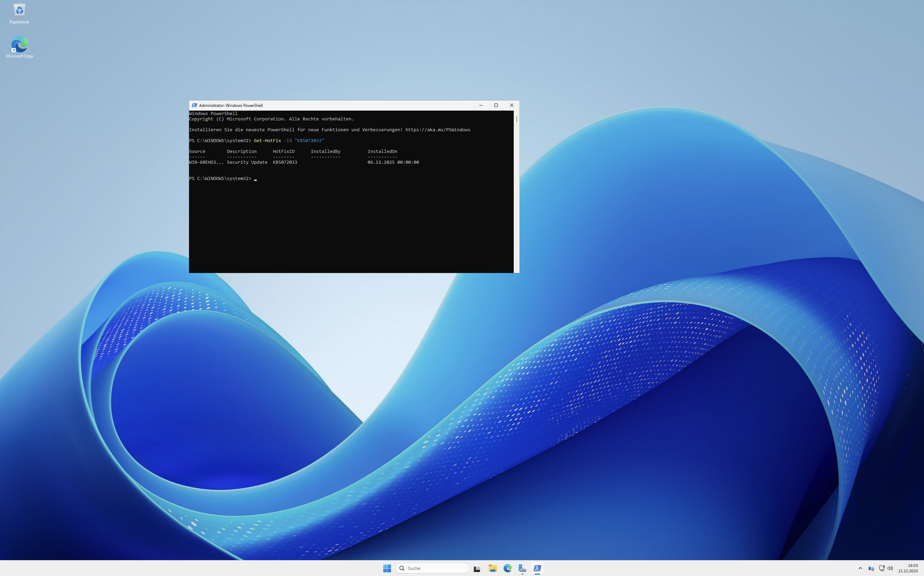Click the PowerShell window scrollbar
The width and height of the screenshot is (924, 576).
click(x=516, y=119)
